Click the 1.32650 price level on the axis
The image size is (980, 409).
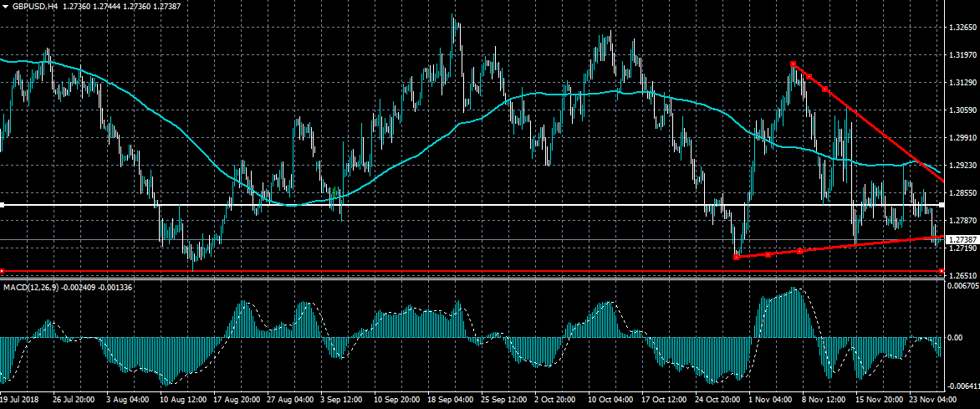(961, 28)
